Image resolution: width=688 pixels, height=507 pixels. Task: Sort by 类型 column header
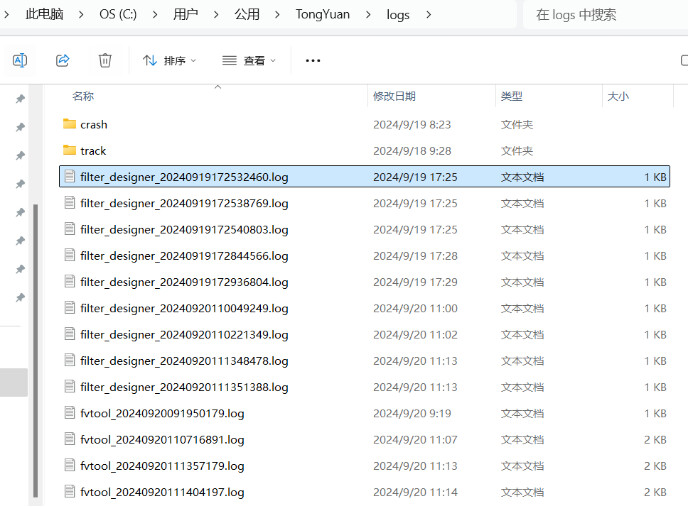(512, 96)
